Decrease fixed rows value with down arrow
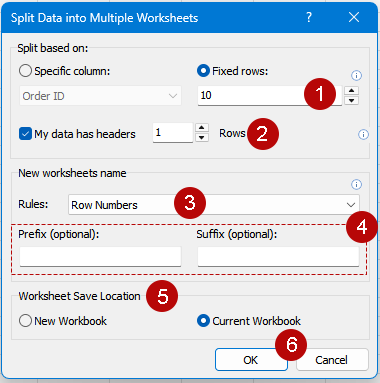 [351, 100]
